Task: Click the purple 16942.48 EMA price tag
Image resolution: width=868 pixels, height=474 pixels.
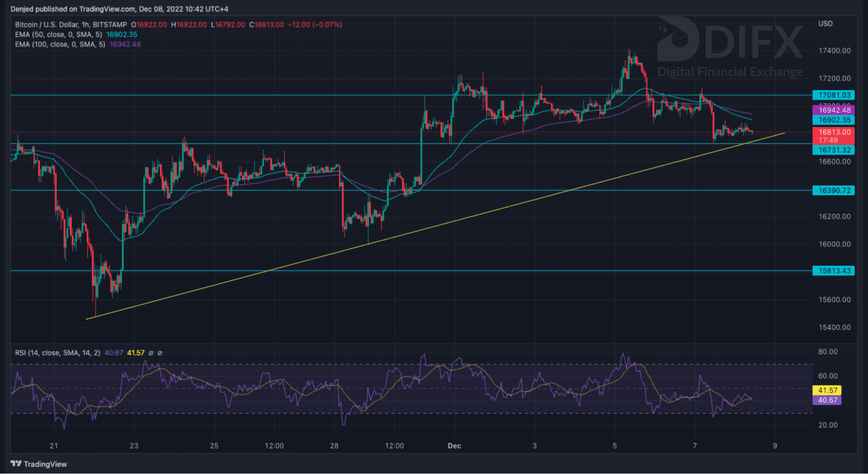Action: [833, 110]
